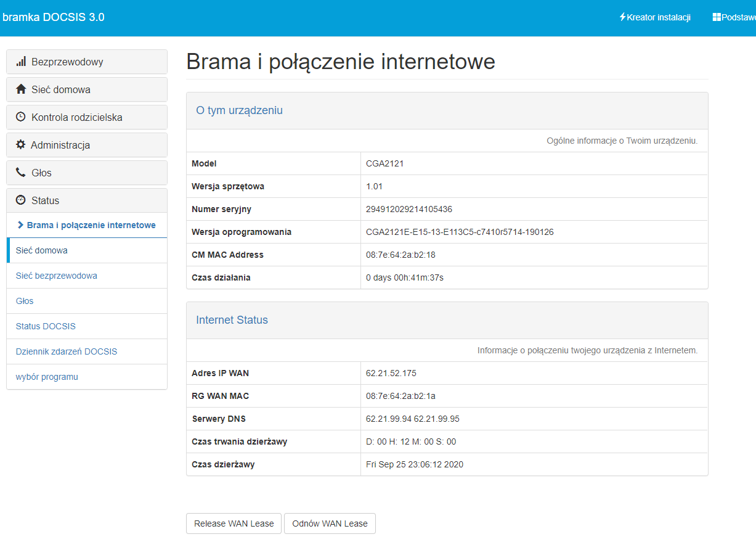Select the wybór programu menu entry
Viewport: 756px width, 542px height.
click(47, 377)
